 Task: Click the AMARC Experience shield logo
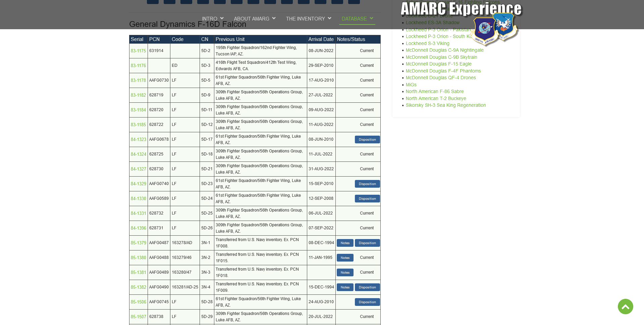[494, 29]
